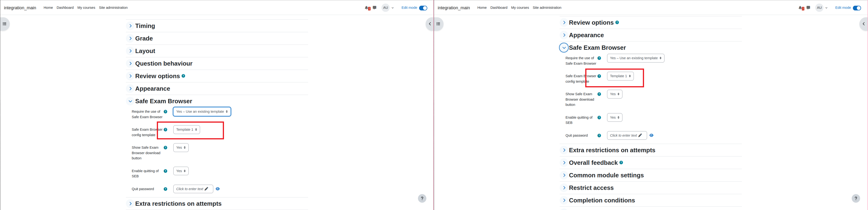
Task: Right window: help icon for Show download button
Action: (x=599, y=94)
